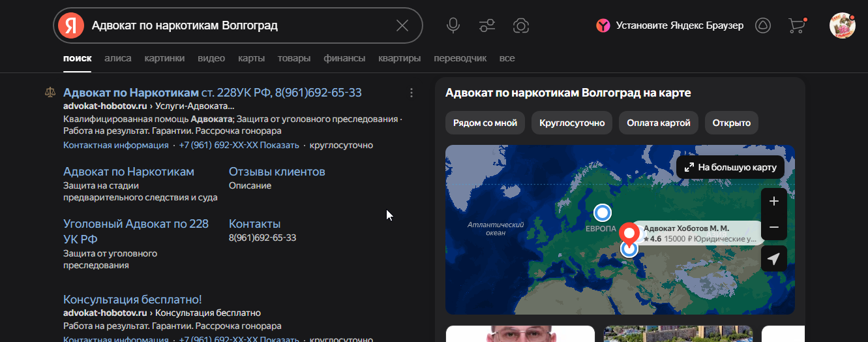868x342 pixels.
Task: Open image search camera icon
Action: tap(520, 25)
